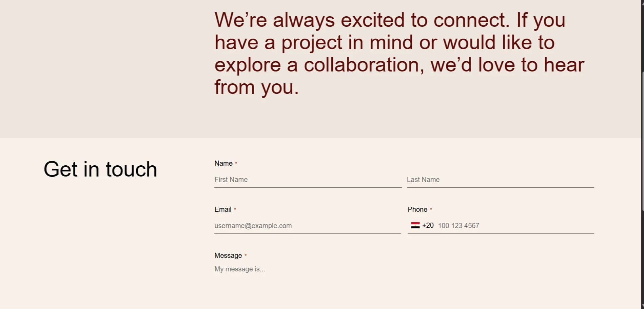Click the 'Get in touch' heading
The image size is (644, 309).
pyautogui.click(x=100, y=169)
